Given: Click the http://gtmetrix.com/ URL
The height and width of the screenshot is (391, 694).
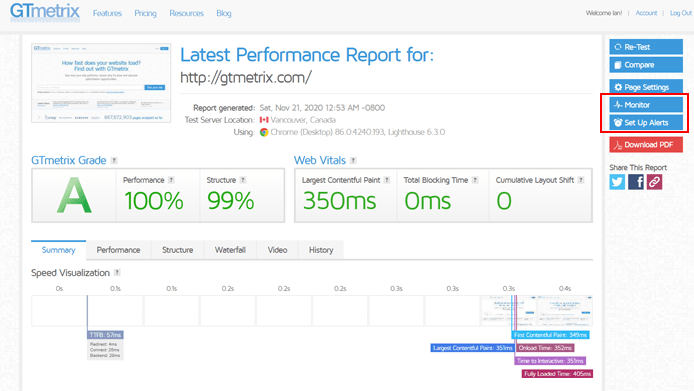Looking at the screenshot, I should click(246, 77).
